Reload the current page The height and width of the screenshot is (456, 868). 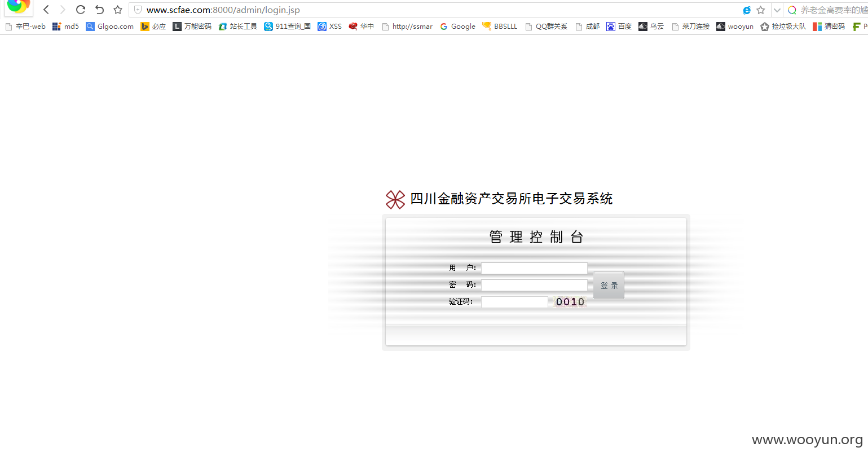pyautogui.click(x=81, y=10)
